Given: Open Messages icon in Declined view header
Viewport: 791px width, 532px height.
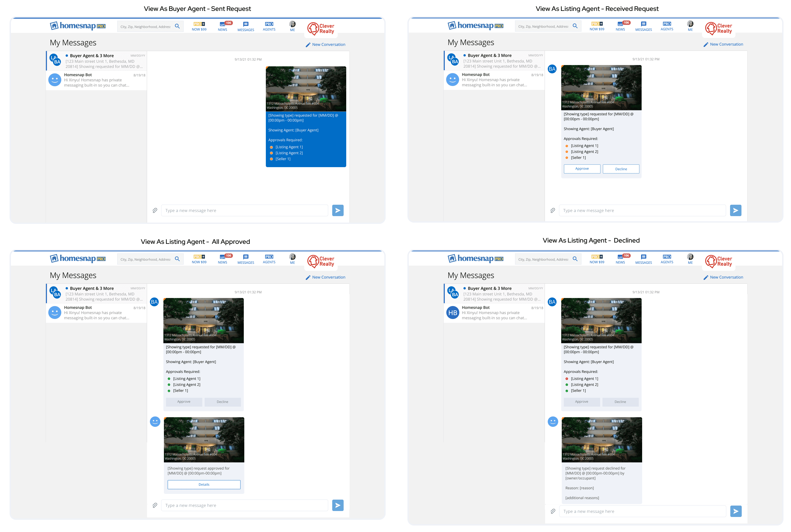Looking at the screenshot, I should click(x=643, y=259).
